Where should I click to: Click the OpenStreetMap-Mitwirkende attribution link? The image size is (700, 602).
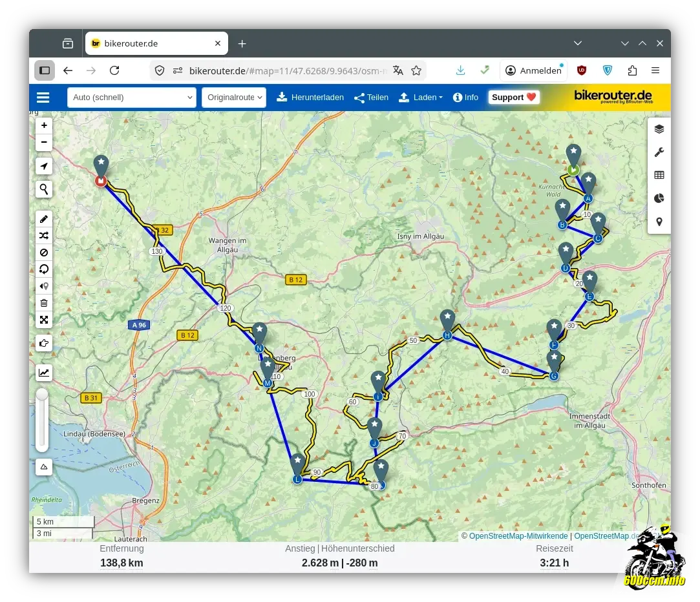[518, 536]
